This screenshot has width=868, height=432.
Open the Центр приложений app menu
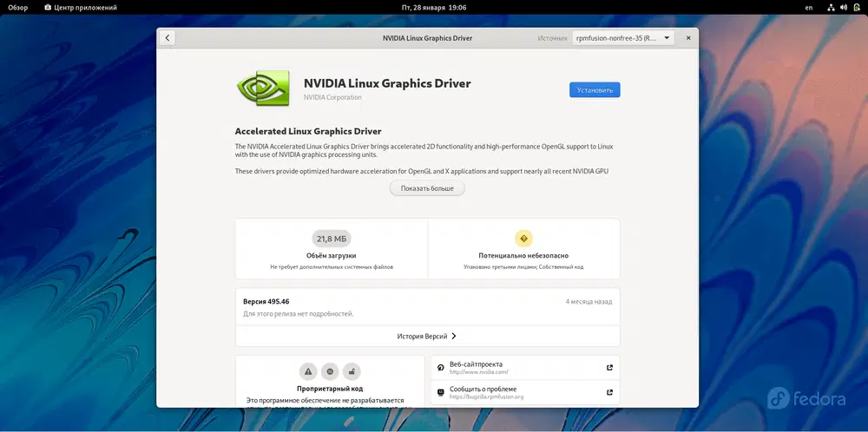80,8
